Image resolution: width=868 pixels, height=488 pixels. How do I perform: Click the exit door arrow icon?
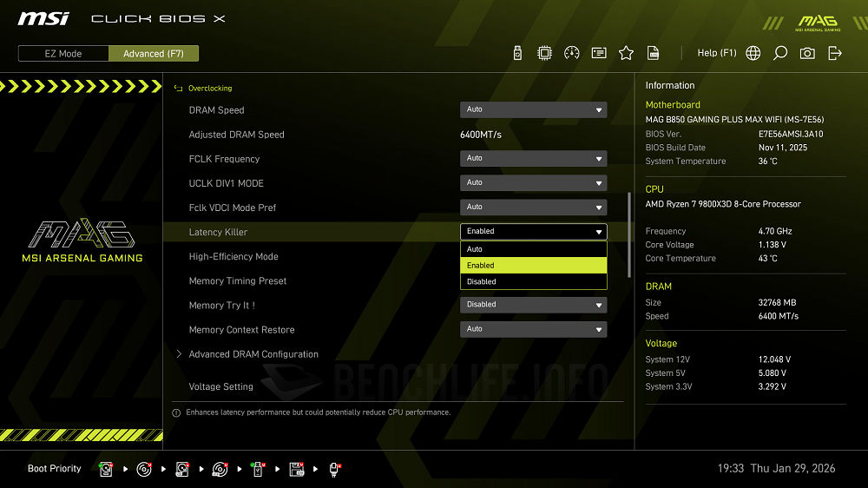point(835,53)
